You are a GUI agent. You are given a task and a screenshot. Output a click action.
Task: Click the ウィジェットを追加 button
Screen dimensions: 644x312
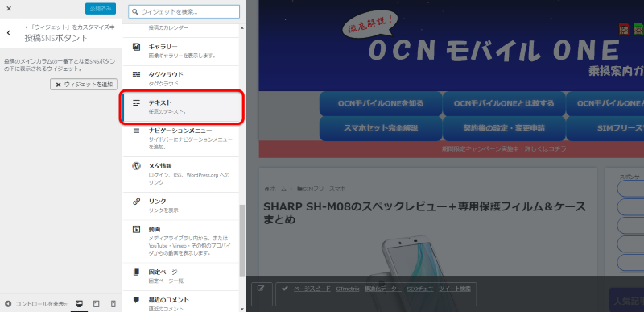84,85
